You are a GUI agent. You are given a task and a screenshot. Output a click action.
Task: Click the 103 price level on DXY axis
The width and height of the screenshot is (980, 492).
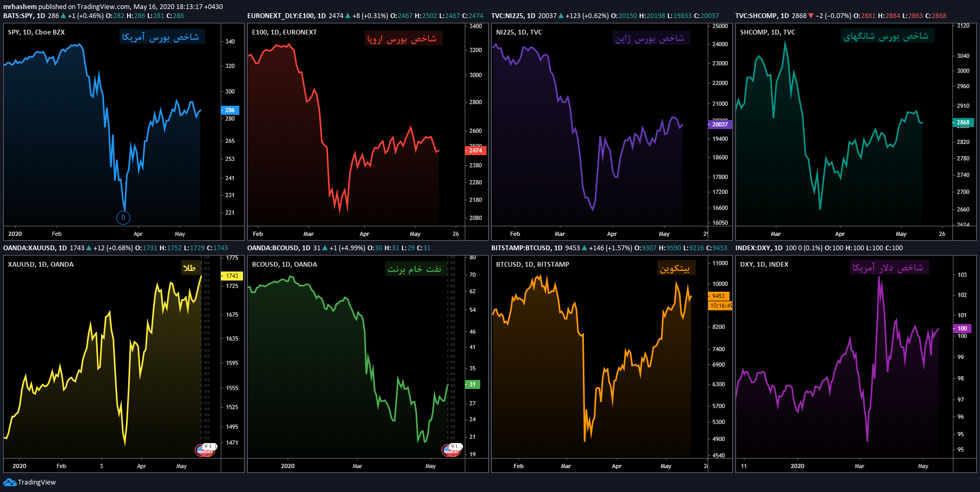962,275
